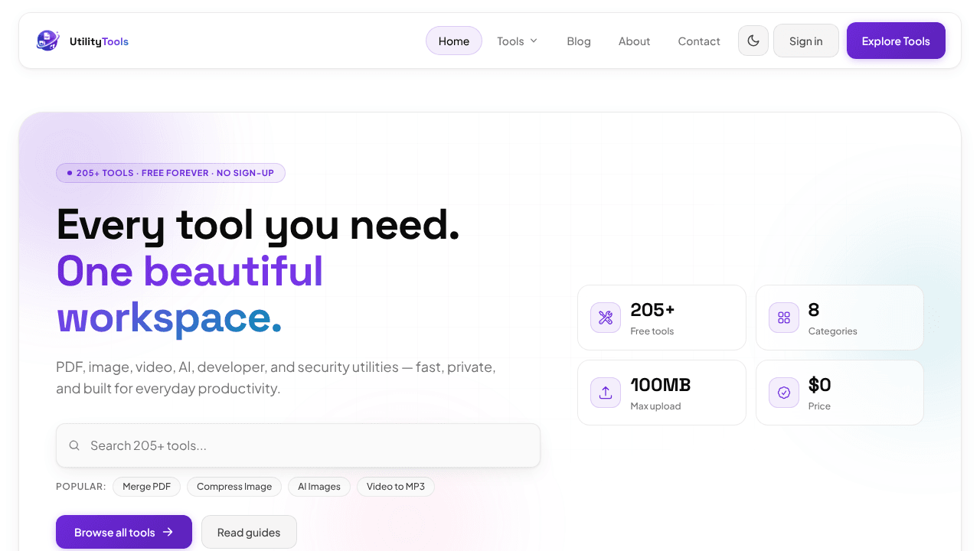
Task: Click the upload icon for Max upload
Action: tap(606, 393)
